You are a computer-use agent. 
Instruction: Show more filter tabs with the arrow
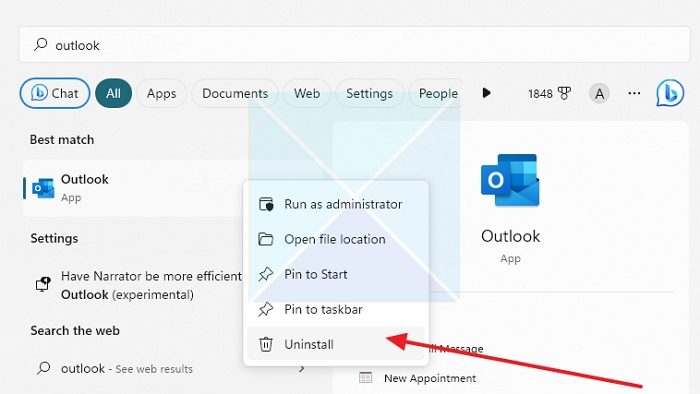(x=487, y=93)
